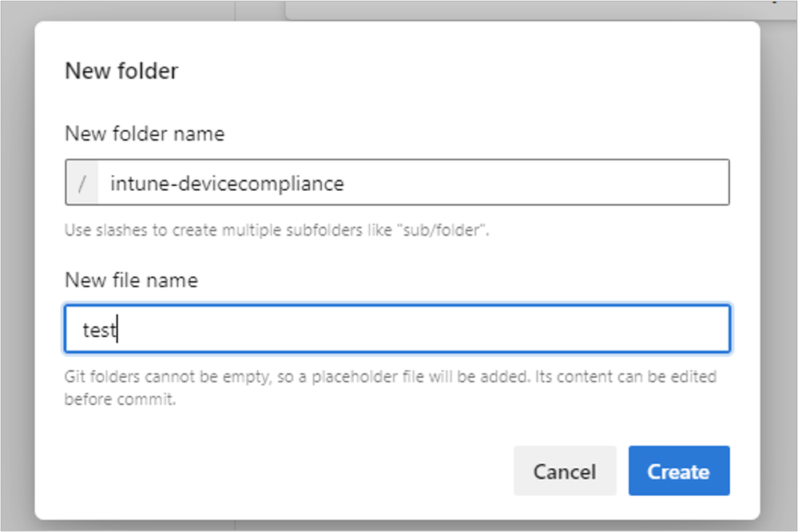Click the hint about using slashes for subfolders
The image size is (798, 532).
[x=277, y=230]
